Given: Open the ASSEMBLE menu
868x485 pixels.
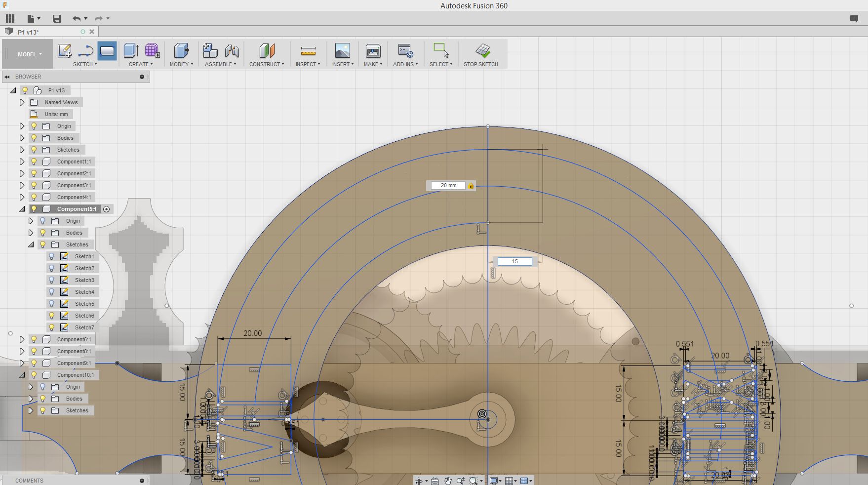Looking at the screenshot, I should click(x=221, y=64).
